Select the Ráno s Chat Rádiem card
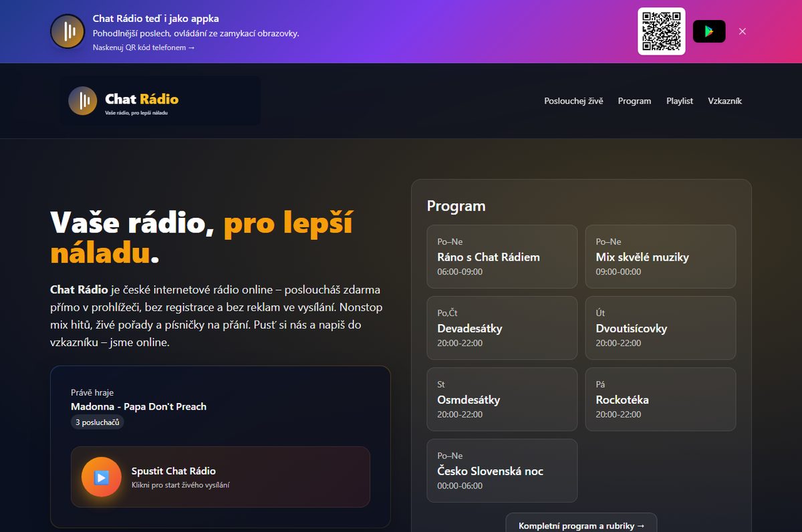The image size is (802, 532). click(x=502, y=257)
